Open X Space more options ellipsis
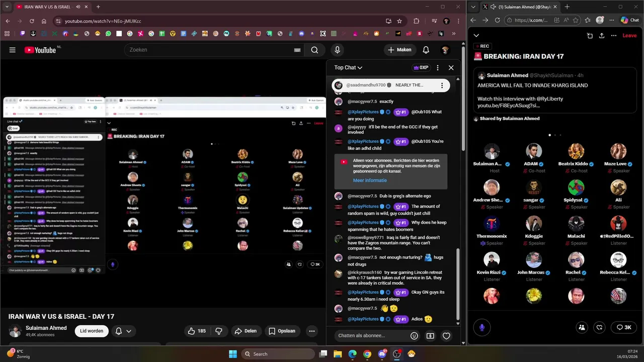 pos(614,36)
